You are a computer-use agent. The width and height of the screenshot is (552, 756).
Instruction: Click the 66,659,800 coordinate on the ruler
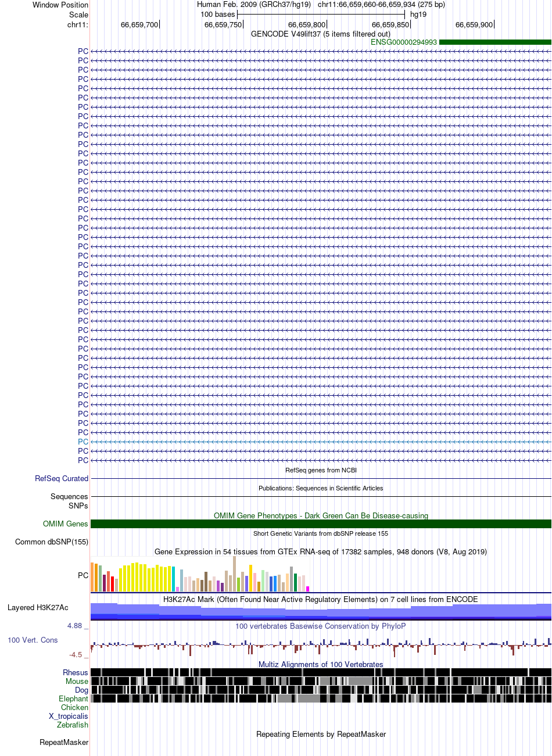tap(307, 25)
